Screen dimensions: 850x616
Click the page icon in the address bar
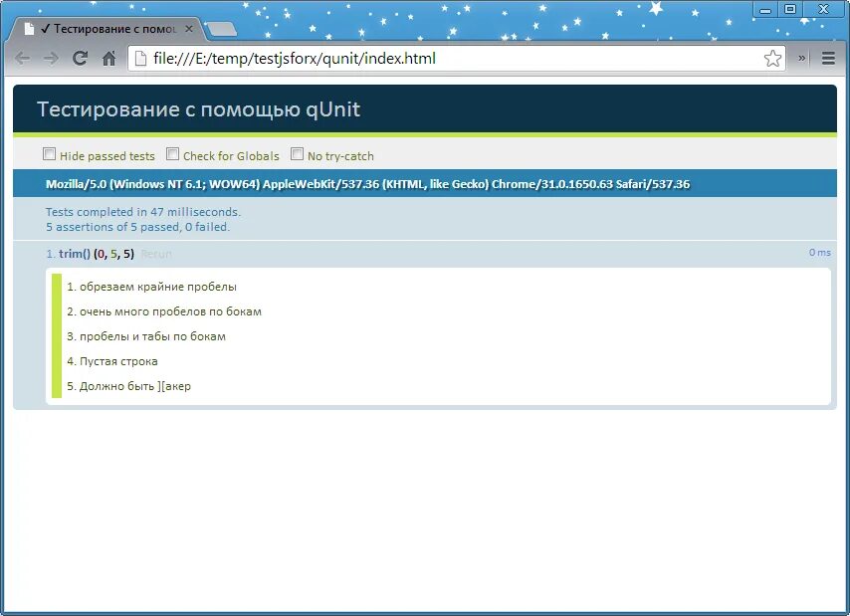[140, 58]
